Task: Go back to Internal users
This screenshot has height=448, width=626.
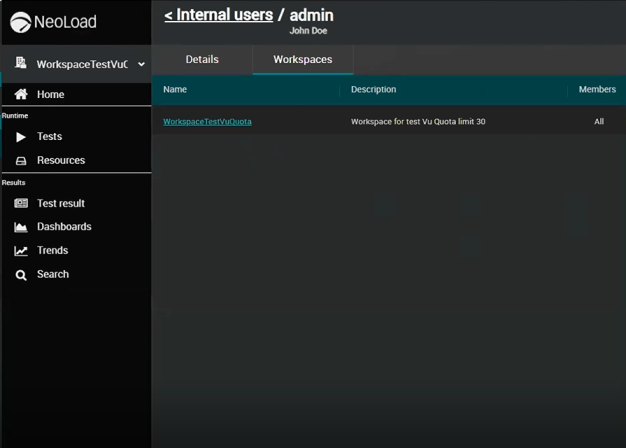Action: 218,15
